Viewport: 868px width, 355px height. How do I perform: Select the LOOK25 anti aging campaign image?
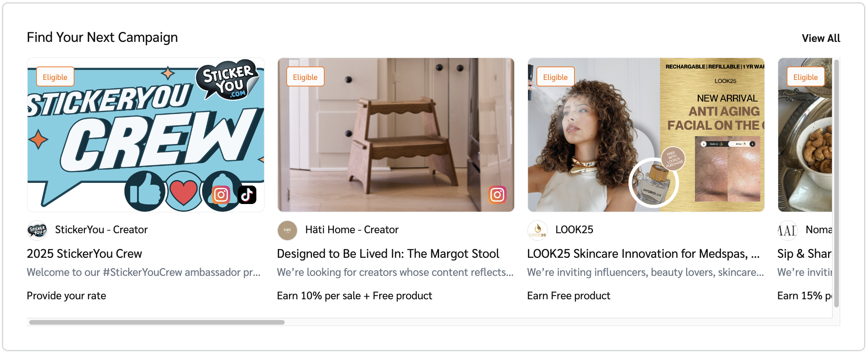646,135
